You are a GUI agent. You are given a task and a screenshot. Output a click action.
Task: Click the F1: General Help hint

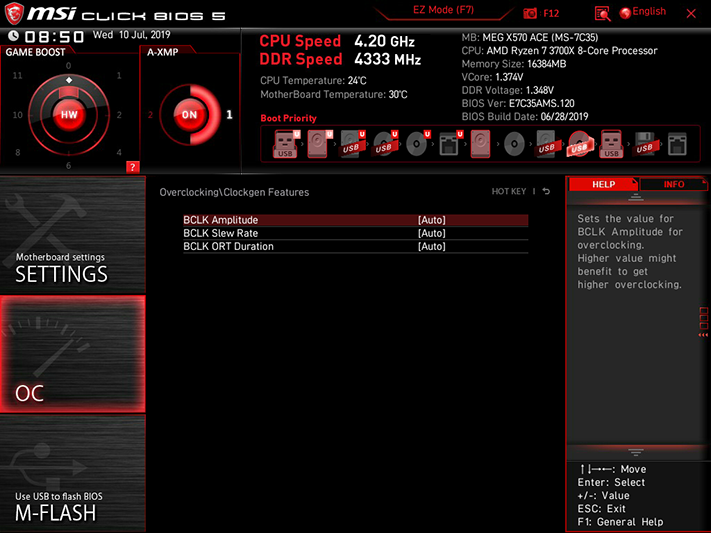point(620,522)
